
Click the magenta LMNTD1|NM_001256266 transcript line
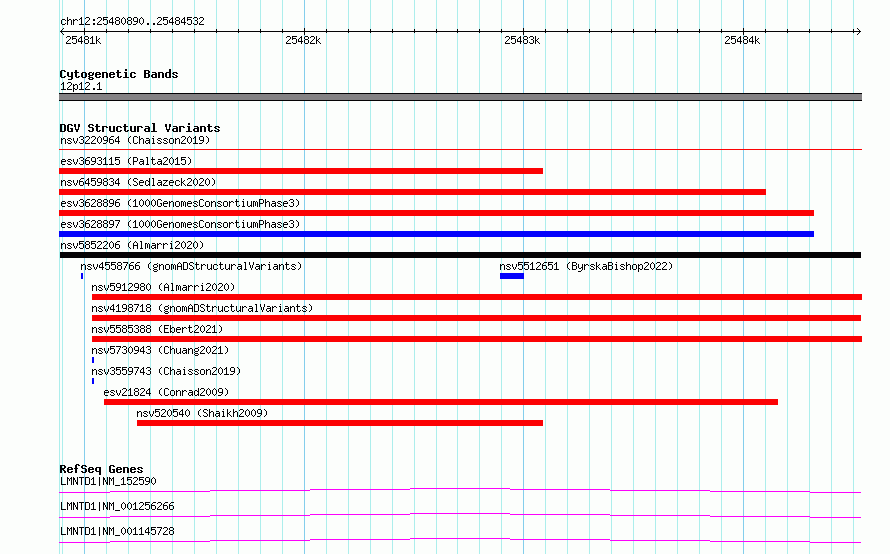(x=460, y=515)
